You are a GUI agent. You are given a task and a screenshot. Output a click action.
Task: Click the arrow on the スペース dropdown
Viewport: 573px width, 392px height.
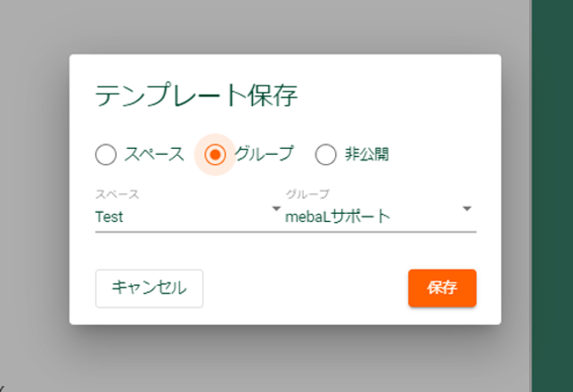pos(275,209)
